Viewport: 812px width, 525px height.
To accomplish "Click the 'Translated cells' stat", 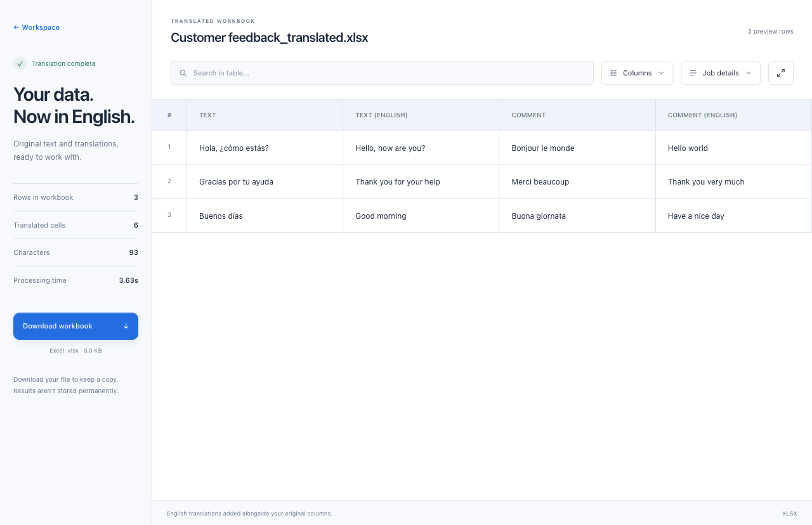I will click(75, 225).
